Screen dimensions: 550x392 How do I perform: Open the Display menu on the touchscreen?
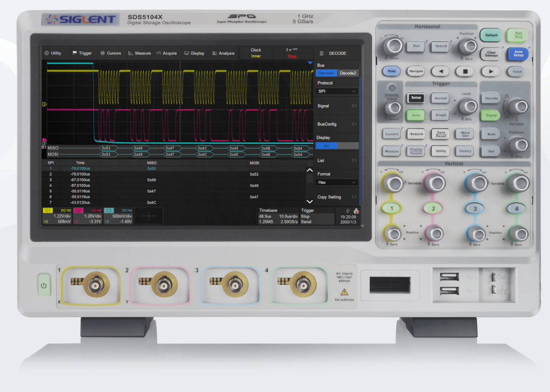[194, 53]
